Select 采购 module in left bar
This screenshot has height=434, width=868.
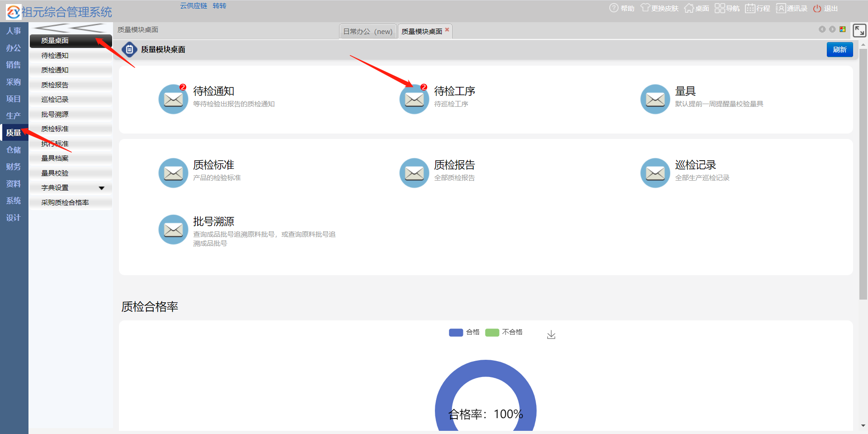(x=14, y=82)
